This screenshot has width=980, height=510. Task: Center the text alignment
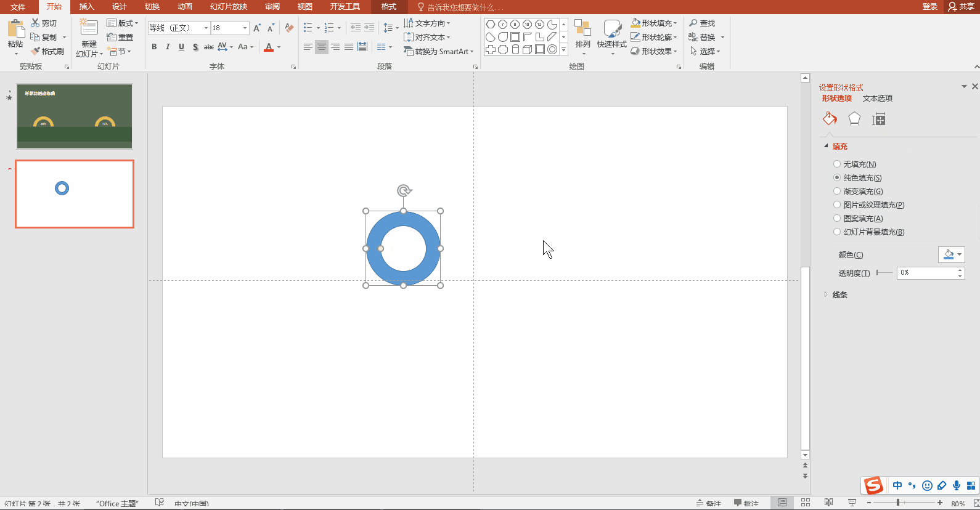pyautogui.click(x=322, y=47)
